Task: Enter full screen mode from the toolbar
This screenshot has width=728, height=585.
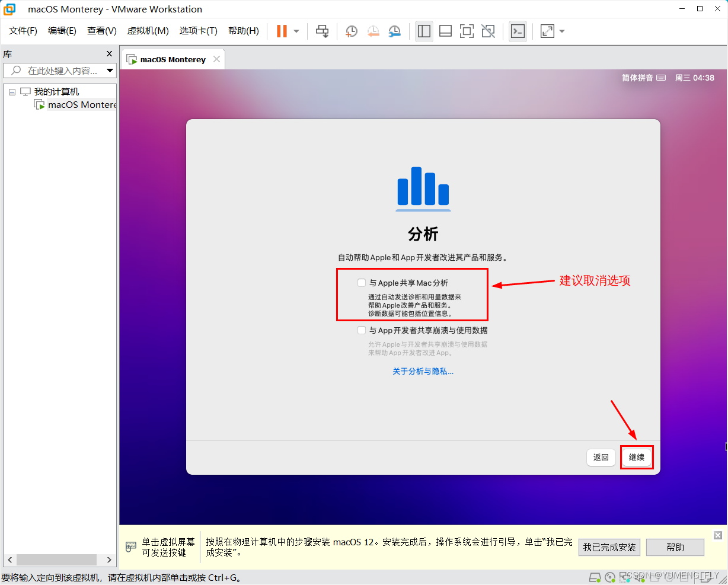Action: click(467, 31)
